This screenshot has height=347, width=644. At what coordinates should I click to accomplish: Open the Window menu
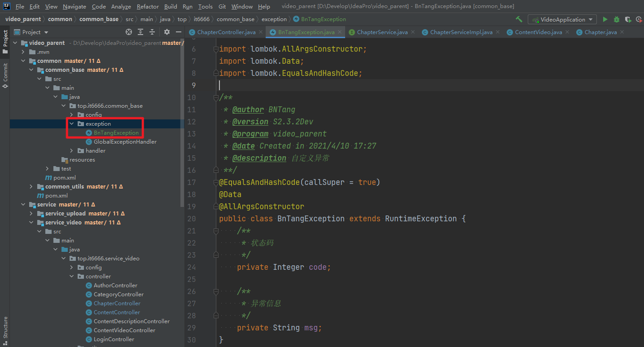242,6
